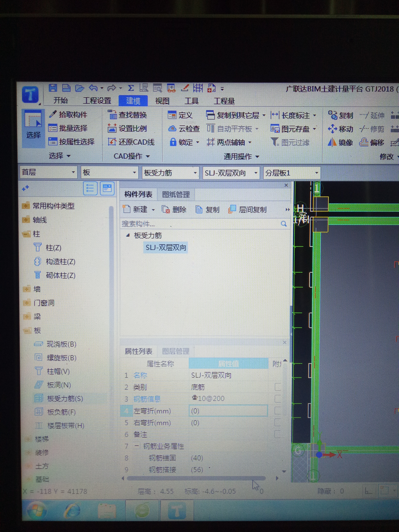
Task: Switch to the 图纸管理 tab
Action: click(x=176, y=195)
